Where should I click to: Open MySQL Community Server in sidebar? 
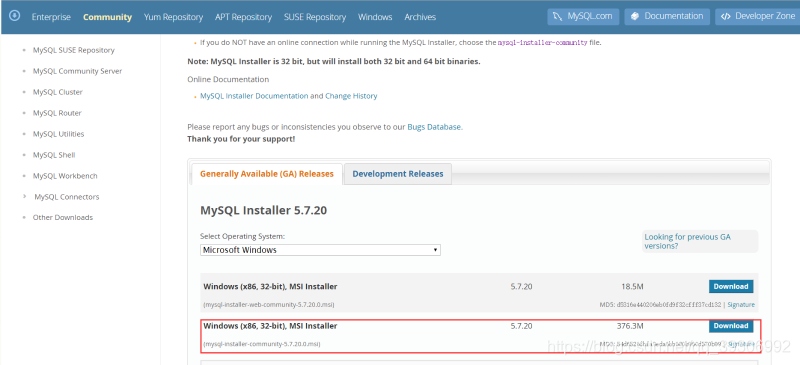(78, 71)
